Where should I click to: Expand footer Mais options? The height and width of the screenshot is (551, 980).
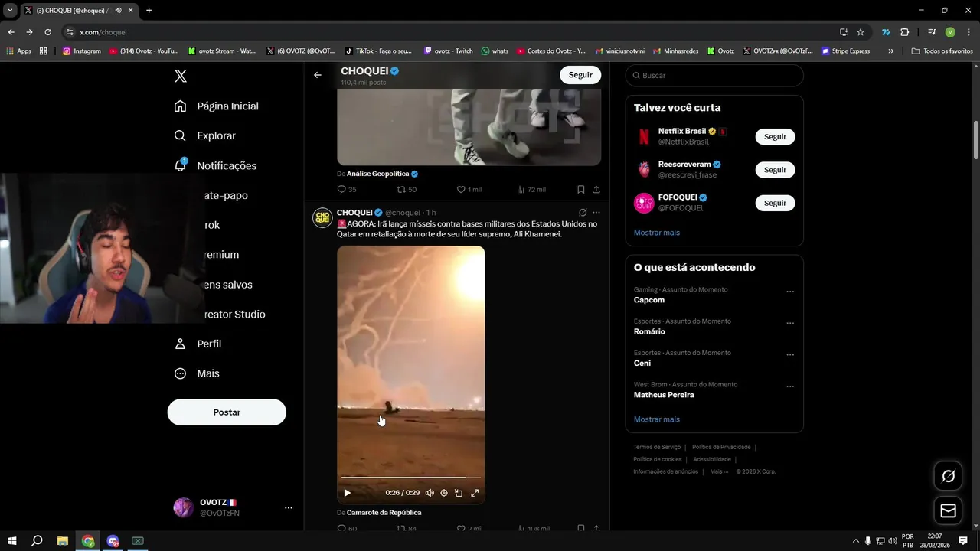(x=718, y=471)
